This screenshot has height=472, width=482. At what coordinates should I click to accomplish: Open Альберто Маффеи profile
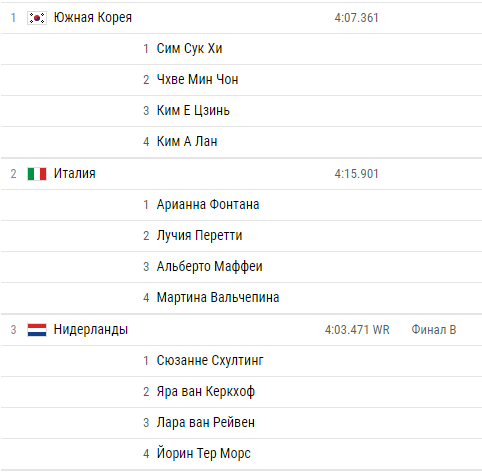click(x=209, y=267)
